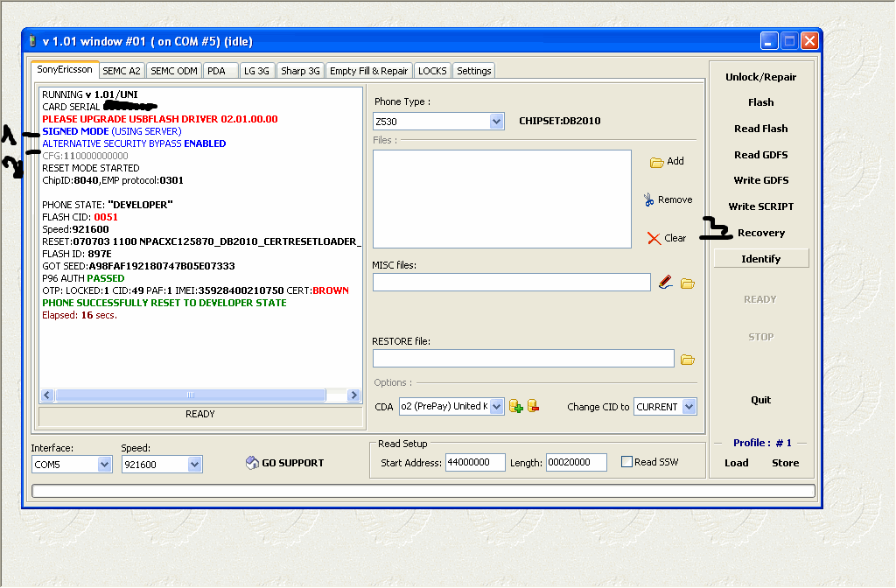Viewport: 896px width, 588px height.
Task: Minimize the v 1.01 window
Action: (769, 41)
